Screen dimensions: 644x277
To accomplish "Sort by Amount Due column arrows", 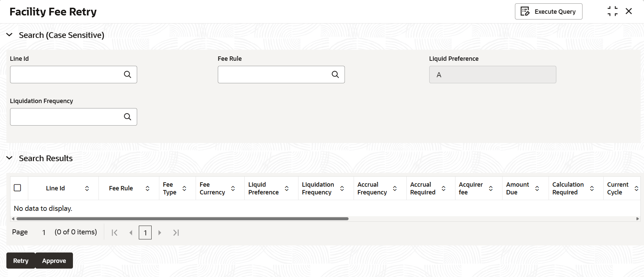I will click(537, 188).
